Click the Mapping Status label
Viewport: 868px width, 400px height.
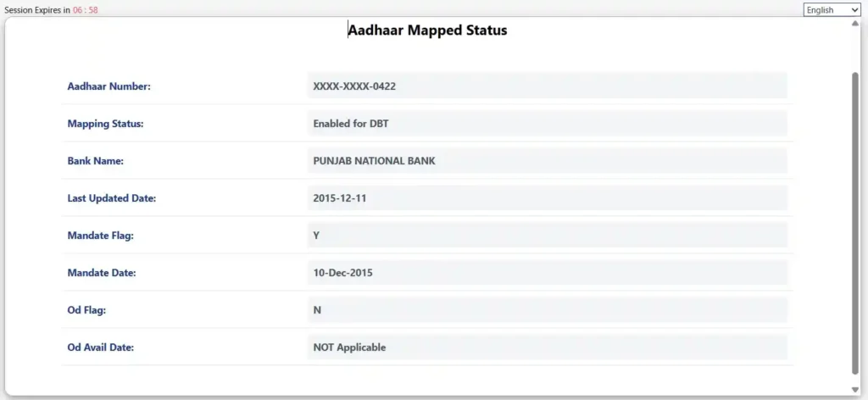click(x=105, y=124)
